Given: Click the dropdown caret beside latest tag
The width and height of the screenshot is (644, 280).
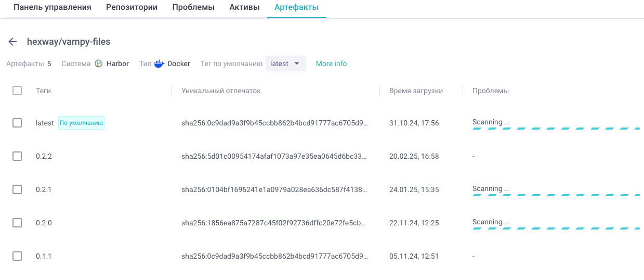Looking at the screenshot, I should pyautogui.click(x=297, y=63).
